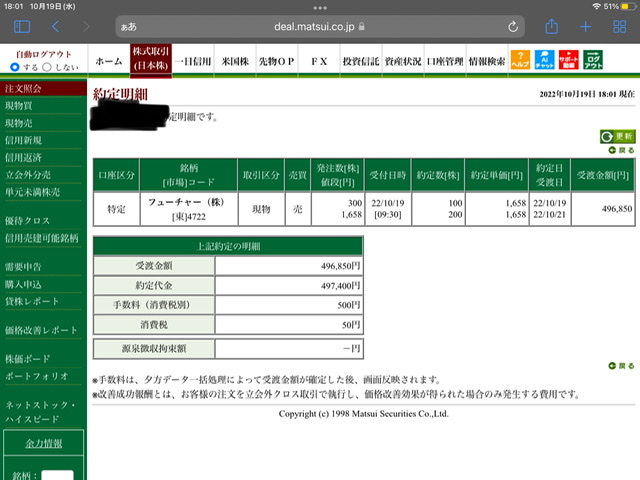Select 自動ログアウト する radio button
The image size is (640, 480).
click(15, 67)
